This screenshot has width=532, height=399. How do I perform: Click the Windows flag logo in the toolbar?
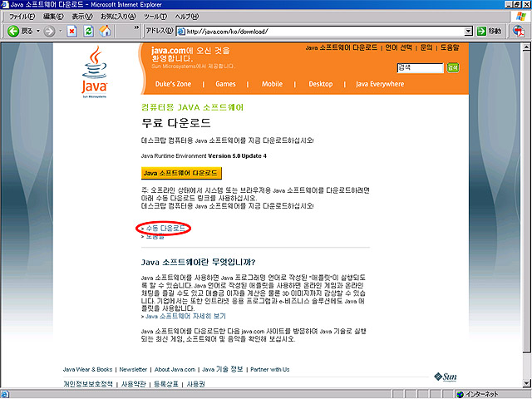(x=520, y=17)
